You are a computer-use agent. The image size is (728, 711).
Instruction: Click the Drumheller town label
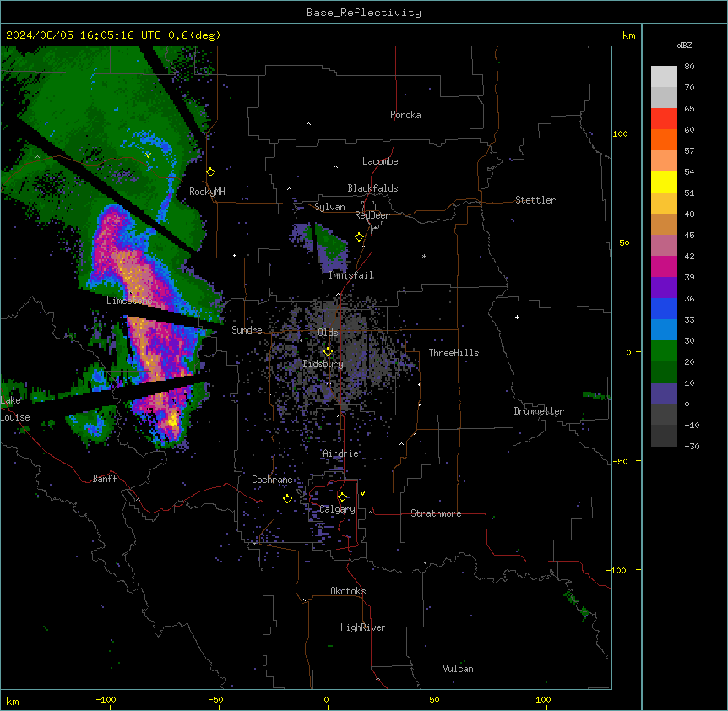(539, 411)
